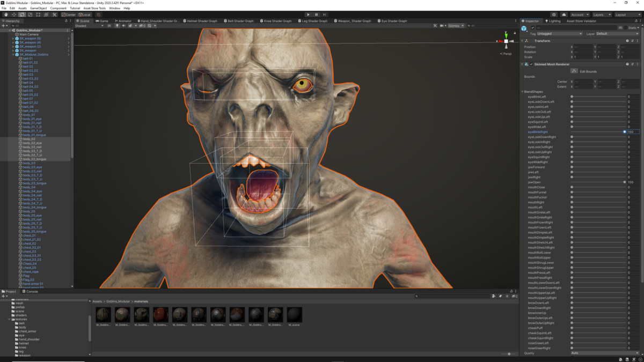Lock the Hierarchy panel
The height and width of the screenshot is (362, 644).
[x=67, y=21]
